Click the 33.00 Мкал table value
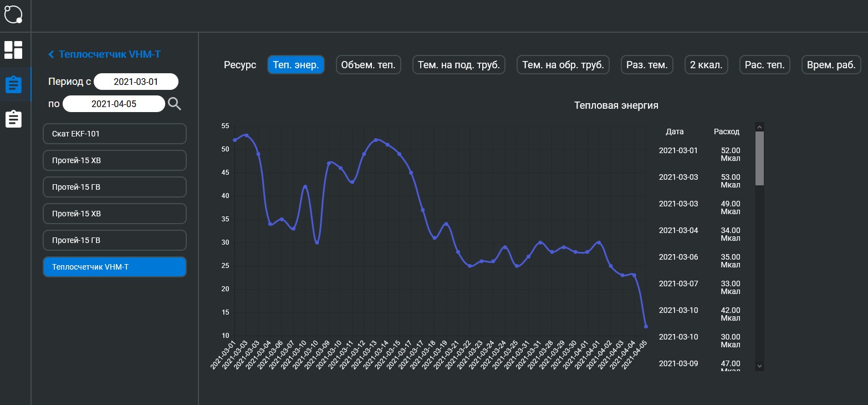 pyautogui.click(x=731, y=287)
